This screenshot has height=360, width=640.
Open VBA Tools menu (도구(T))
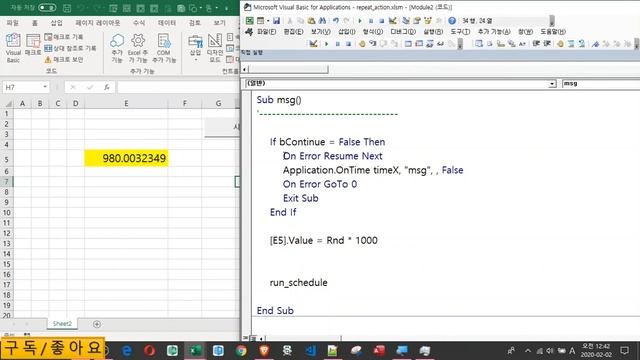coord(460,32)
